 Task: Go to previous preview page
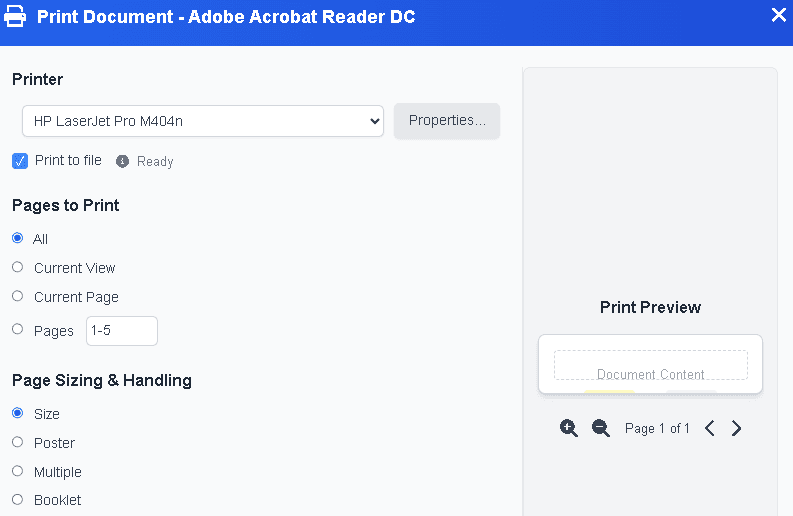click(x=710, y=428)
